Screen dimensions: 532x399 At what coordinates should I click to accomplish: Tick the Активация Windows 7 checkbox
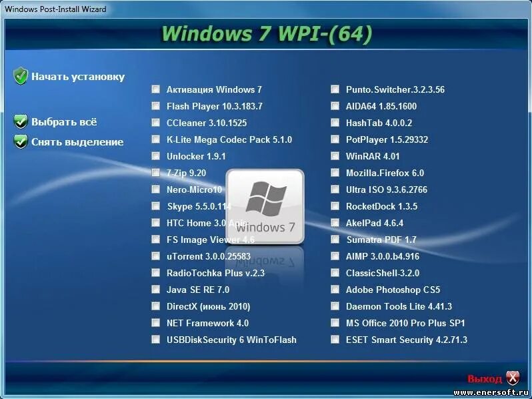[156, 89]
